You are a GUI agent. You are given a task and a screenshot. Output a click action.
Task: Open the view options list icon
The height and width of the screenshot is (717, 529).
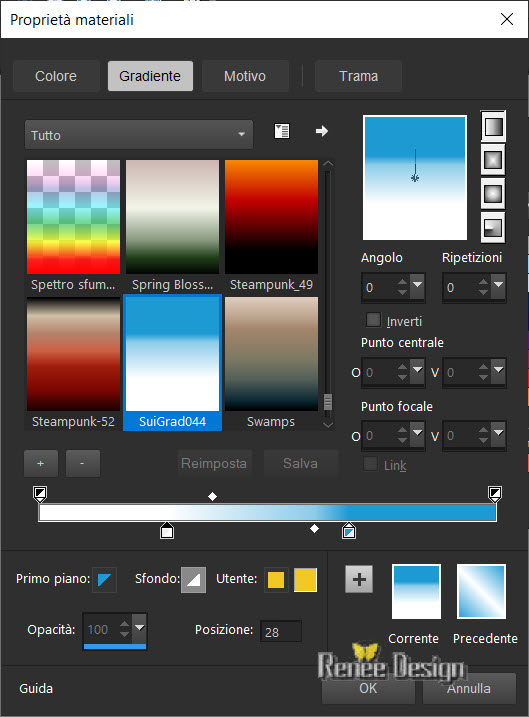point(282,131)
